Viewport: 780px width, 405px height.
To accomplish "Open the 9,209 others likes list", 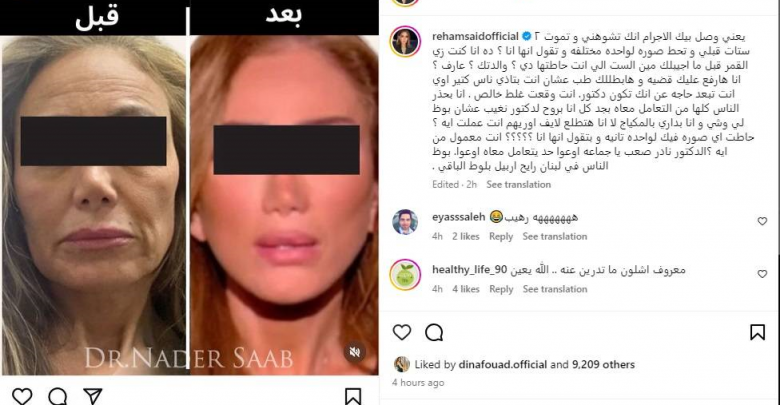I will pos(603,365).
